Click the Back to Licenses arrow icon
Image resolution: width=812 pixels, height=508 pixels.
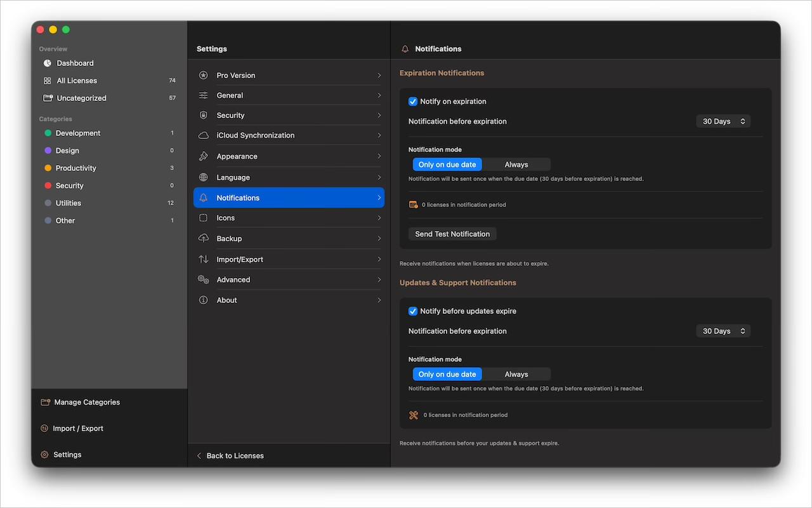(199, 456)
